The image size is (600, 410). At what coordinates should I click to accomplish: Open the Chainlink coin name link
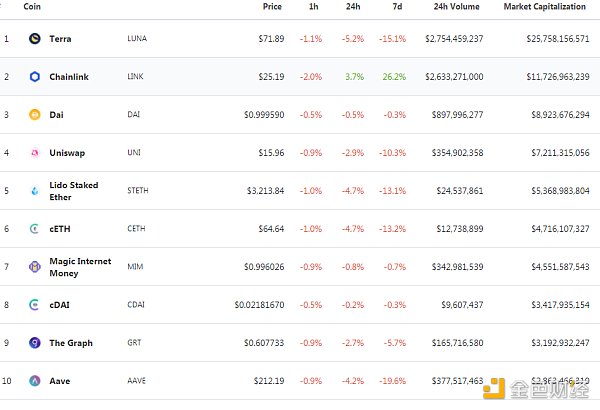[x=69, y=77]
